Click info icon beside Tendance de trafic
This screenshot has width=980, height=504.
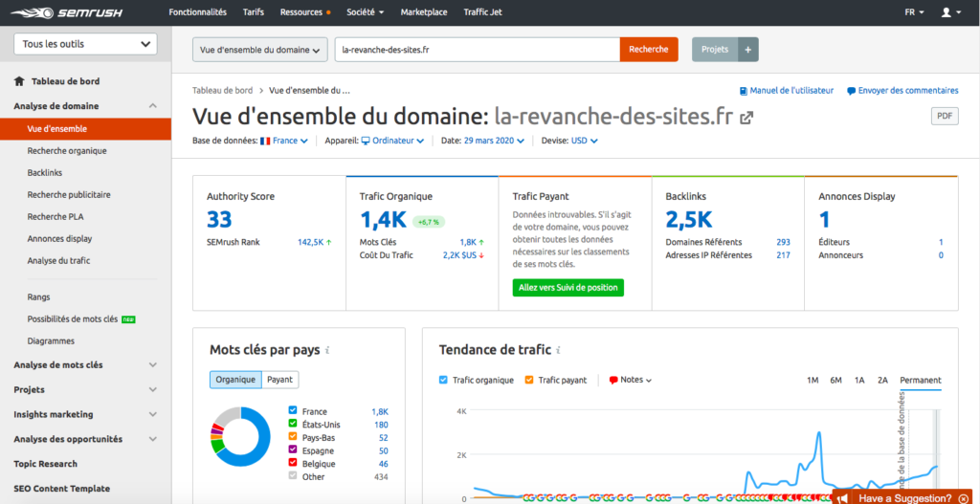pos(558,350)
